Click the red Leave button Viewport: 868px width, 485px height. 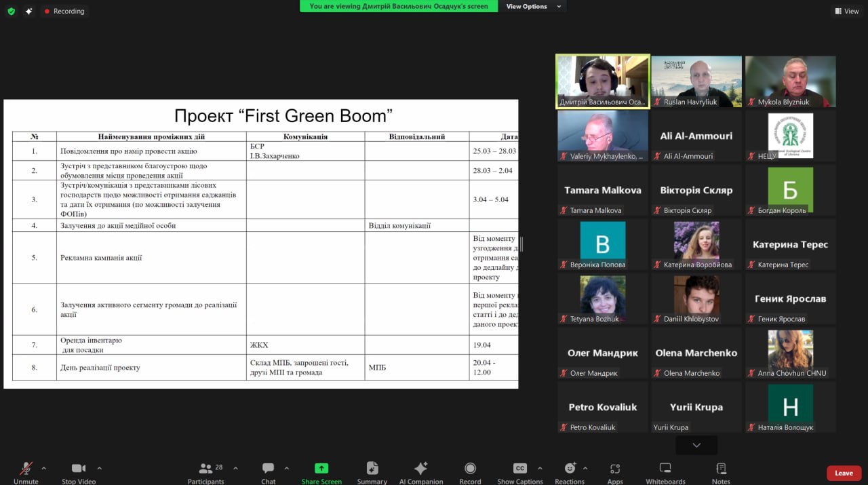coord(844,473)
